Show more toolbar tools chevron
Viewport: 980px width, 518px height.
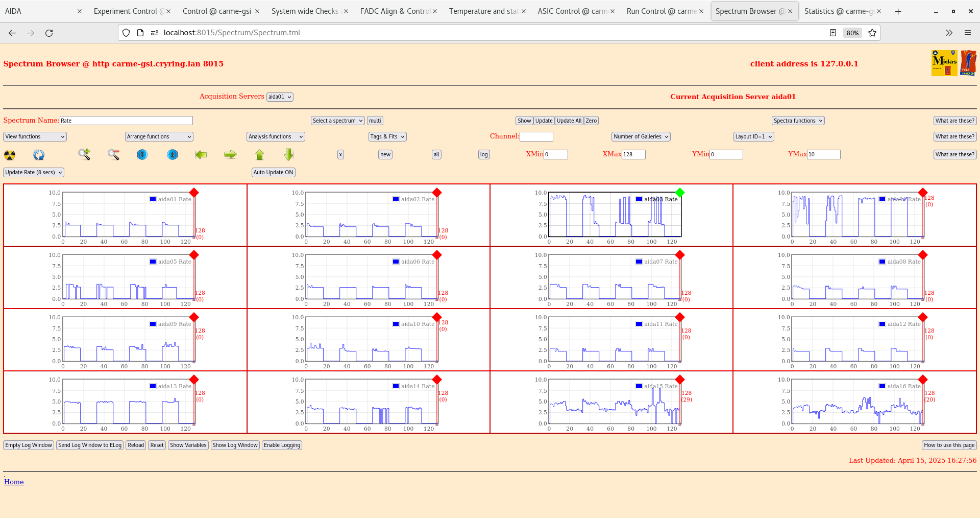[949, 33]
